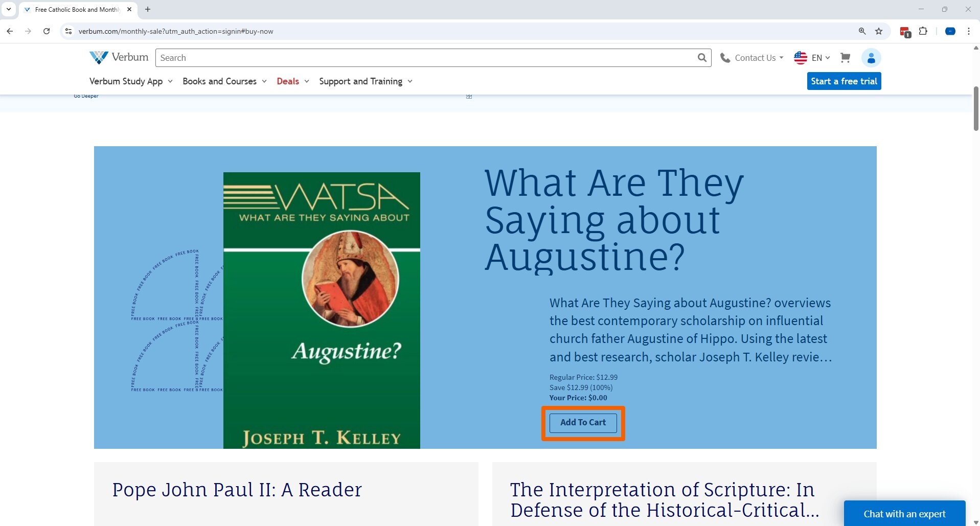
Task: Click the Augustine book description text
Action: coord(691,330)
